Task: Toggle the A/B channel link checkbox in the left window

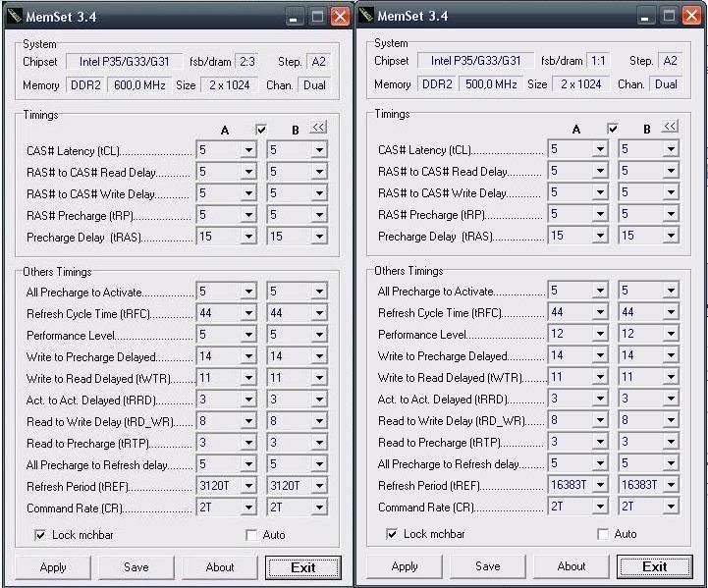Action: click(x=261, y=130)
